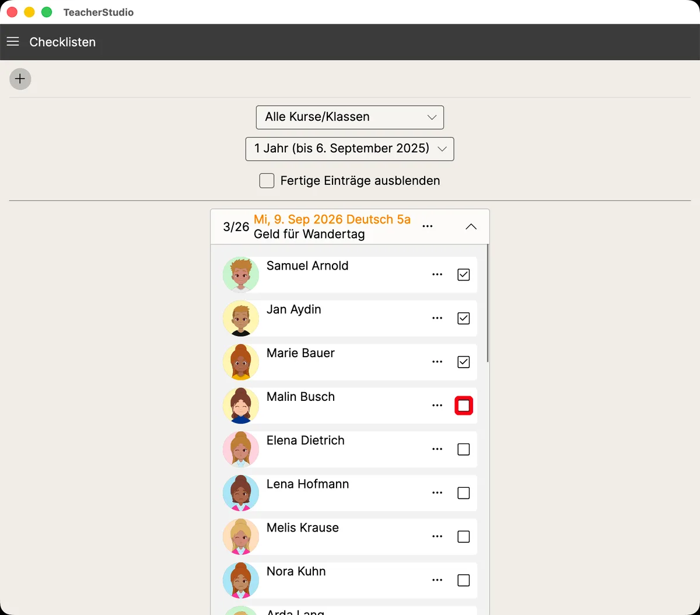Select the name Melis Krause
This screenshot has width=700, height=615.
pyautogui.click(x=303, y=527)
